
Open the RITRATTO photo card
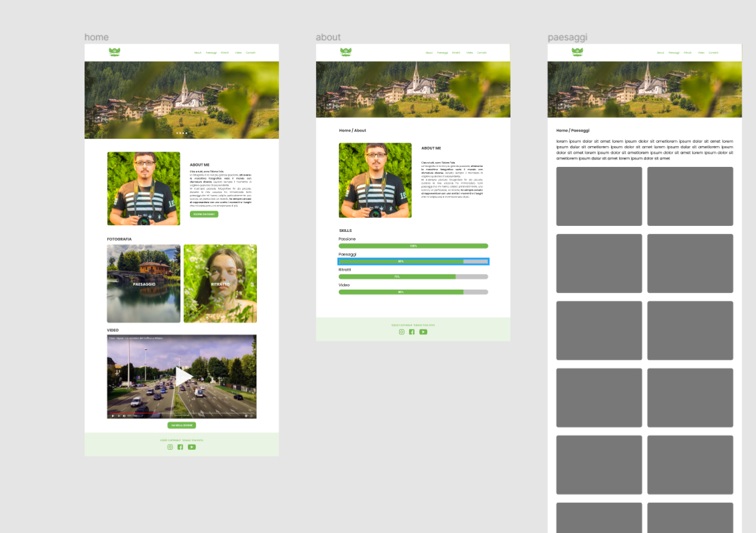click(220, 284)
